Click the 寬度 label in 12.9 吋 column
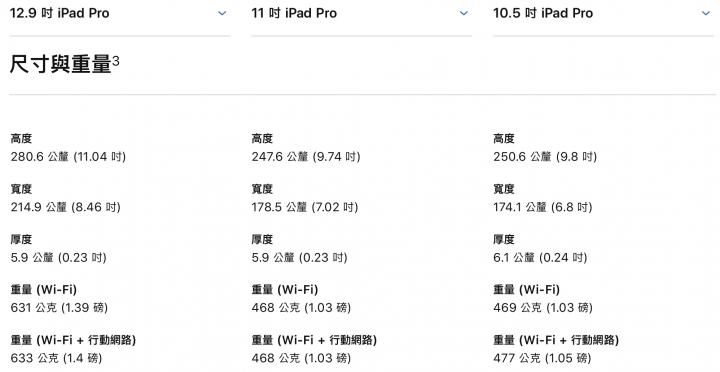 pos(21,189)
